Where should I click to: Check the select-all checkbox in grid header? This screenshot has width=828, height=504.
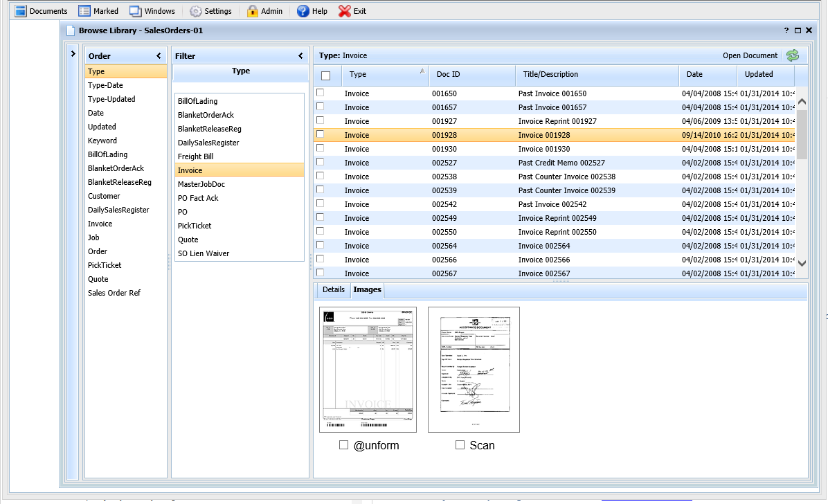tap(326, 75)
